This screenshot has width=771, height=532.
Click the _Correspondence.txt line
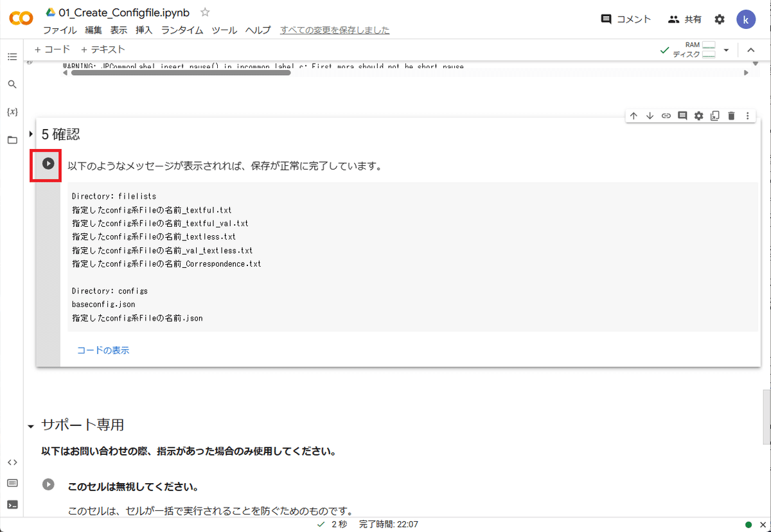pyautogui.click(x=166, y=264)
